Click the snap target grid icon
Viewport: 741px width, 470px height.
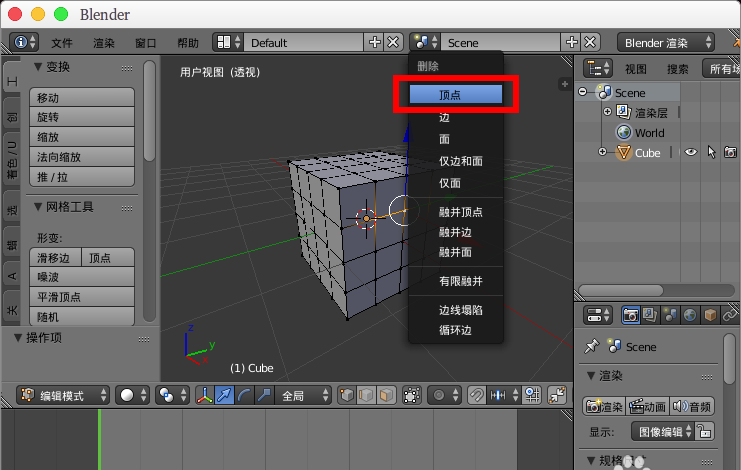pos(532,395)
